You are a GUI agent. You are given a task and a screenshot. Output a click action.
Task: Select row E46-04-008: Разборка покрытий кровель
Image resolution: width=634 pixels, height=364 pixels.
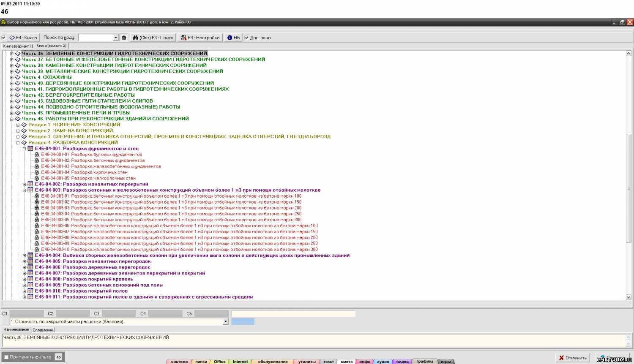click(84, 279)
